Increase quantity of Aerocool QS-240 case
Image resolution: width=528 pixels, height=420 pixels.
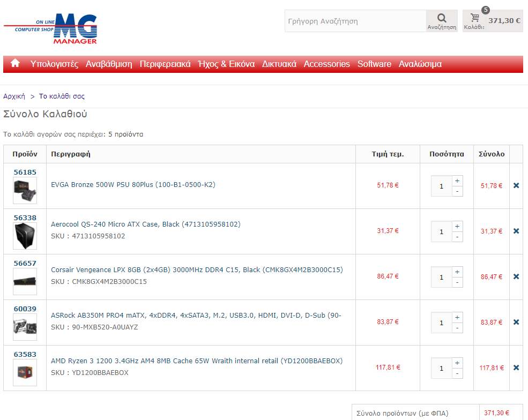[457, 226]
